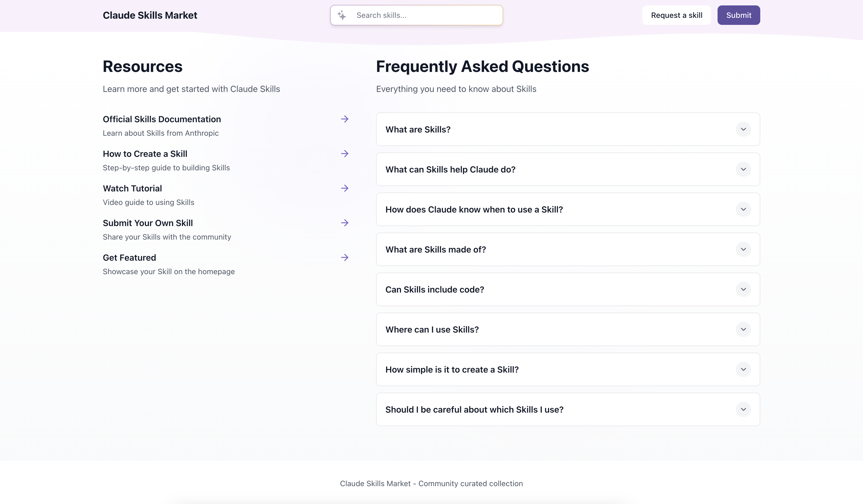
Task: Open the 'What are Skills made of?' question
Action: tap(743, 250)
